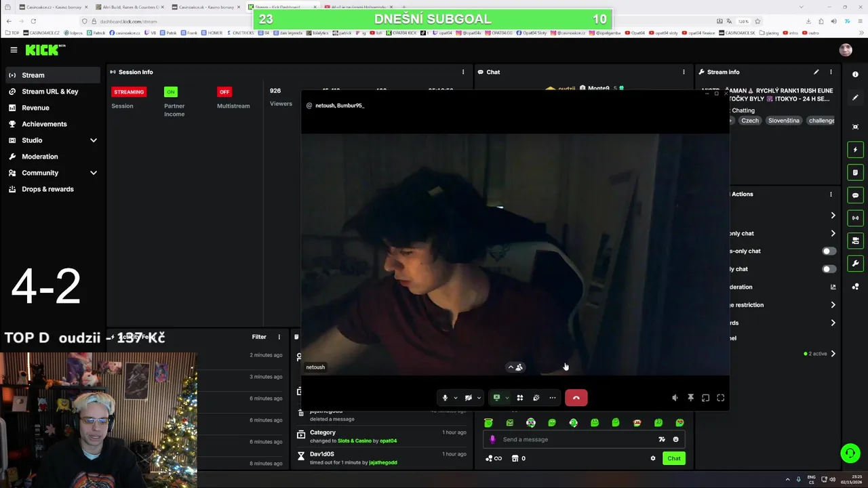868x488 pixels.
Task: Click the pencil edit icon in right rail
Action: (x=855, y=98)
